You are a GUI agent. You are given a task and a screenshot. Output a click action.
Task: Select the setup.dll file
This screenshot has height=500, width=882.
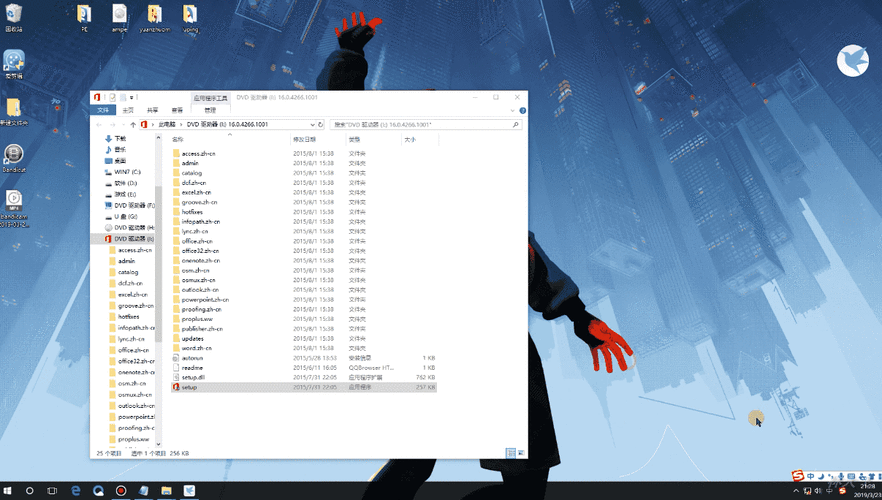tap(304, 377)
